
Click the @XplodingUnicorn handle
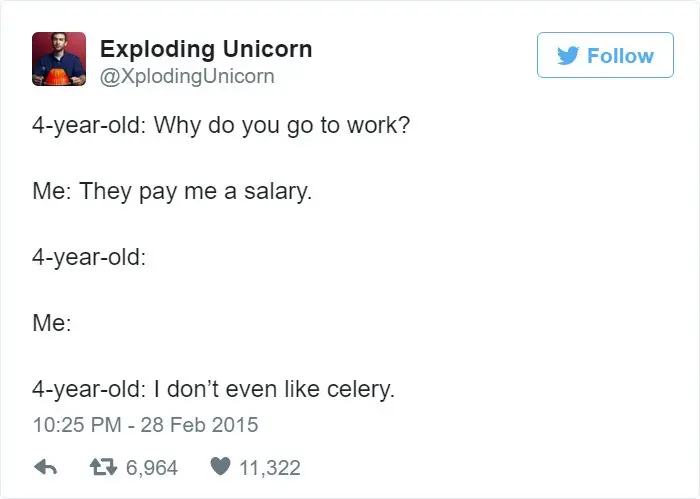click(186, 76)
